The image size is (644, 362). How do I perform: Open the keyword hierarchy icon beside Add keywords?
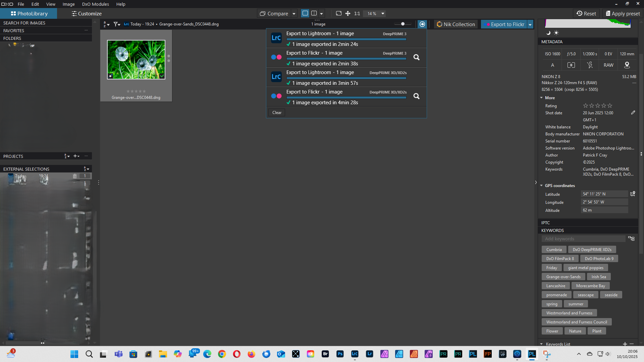pos(631,239)
